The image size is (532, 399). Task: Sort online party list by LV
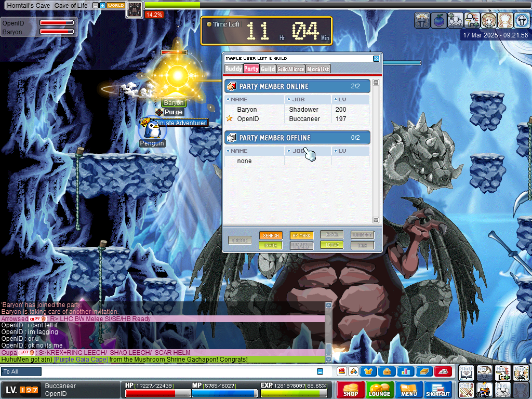[351, 99]
